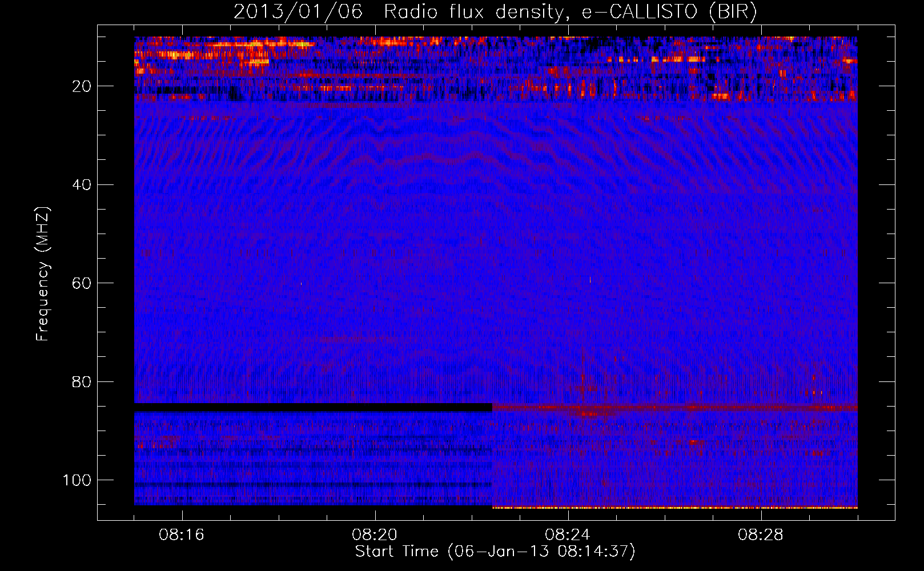Click the 100 frequency tick label
Image resolution: width=924 pixels, height=571 pixels.
[77, 480]
